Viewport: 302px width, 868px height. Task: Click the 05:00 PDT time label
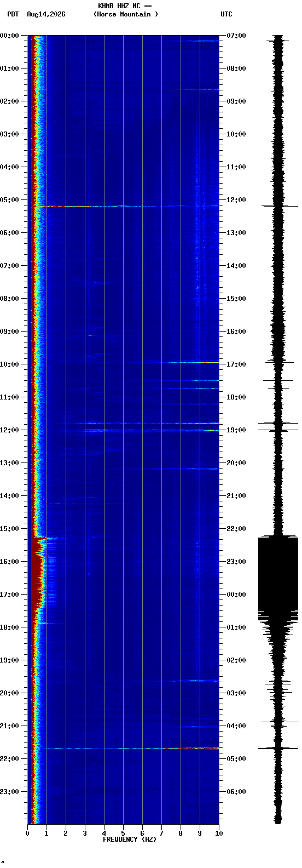point(10,200)
